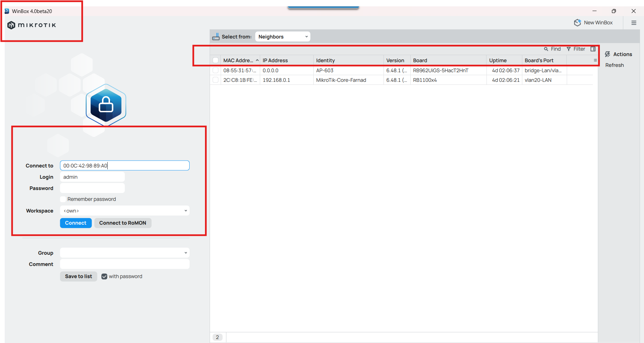644x343 pixels.
Task: Click the Version column header
Action: 397,60
